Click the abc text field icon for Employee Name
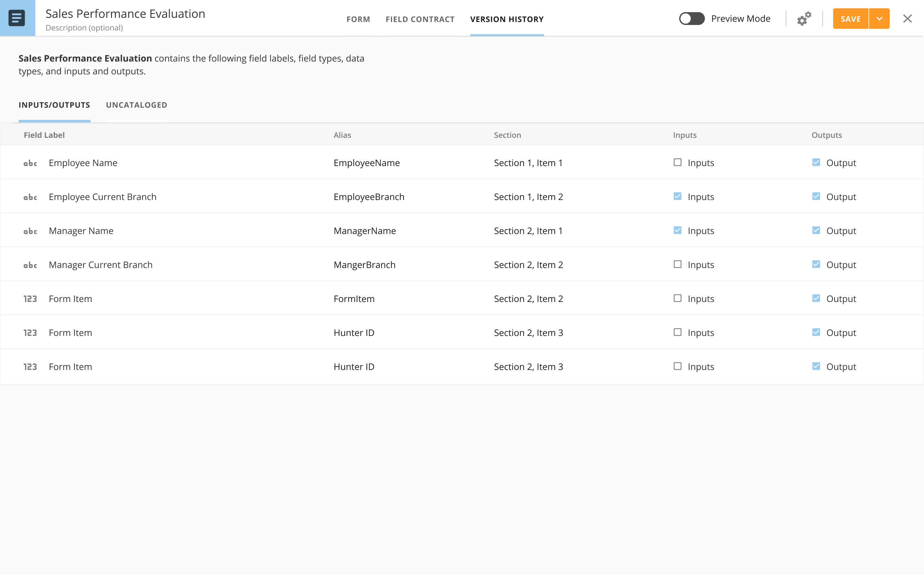This screenshot has height=577, width=924. [x=30, y=163]
